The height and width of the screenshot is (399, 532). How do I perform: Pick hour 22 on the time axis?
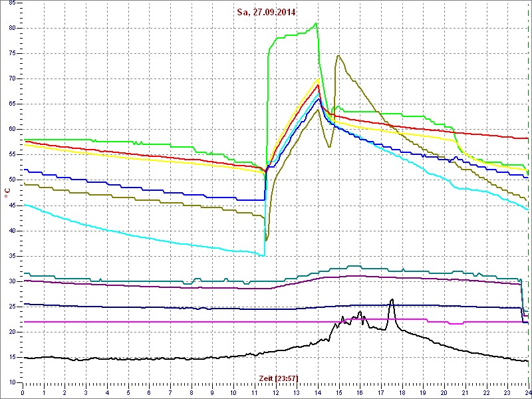coord(487,393)
